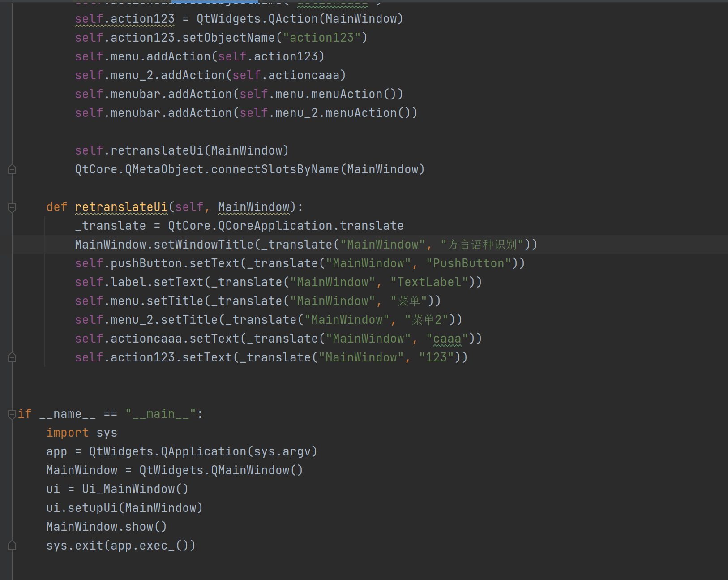The image size is (728, 580).
Task: Collapse the retranslateUi function fold marker
Action: [x=12, y=207]
